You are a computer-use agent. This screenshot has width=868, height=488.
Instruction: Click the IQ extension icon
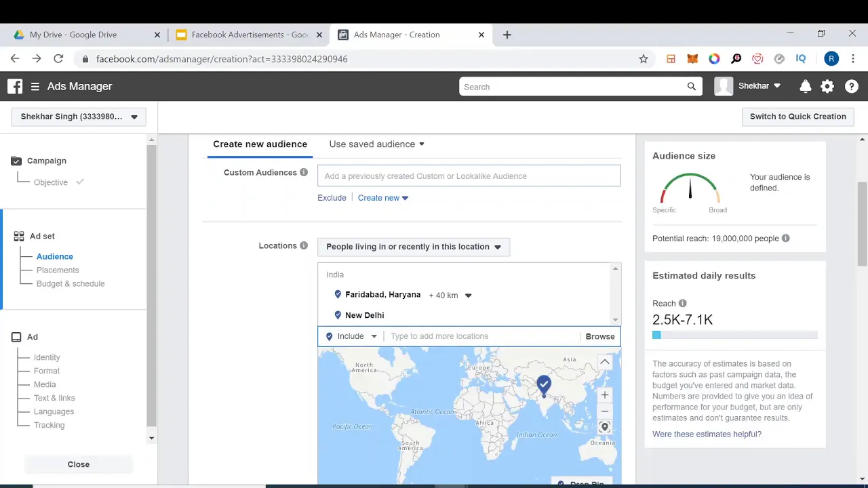pos(801,59)
